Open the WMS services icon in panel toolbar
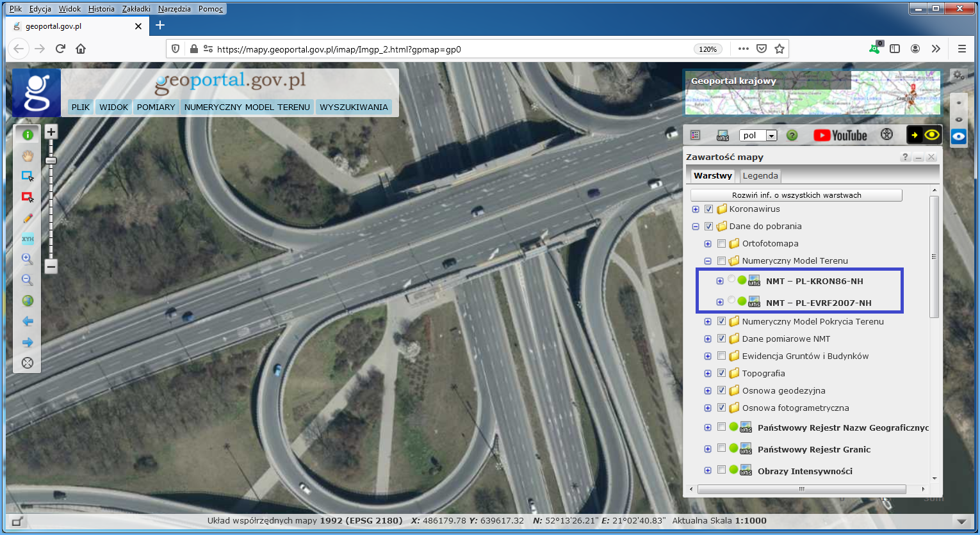 [x=723, y=135]
